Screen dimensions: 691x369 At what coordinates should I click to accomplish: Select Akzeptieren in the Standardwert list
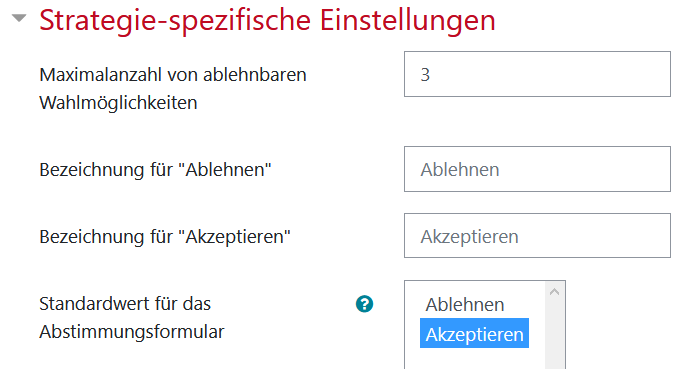tap(474, 334)
